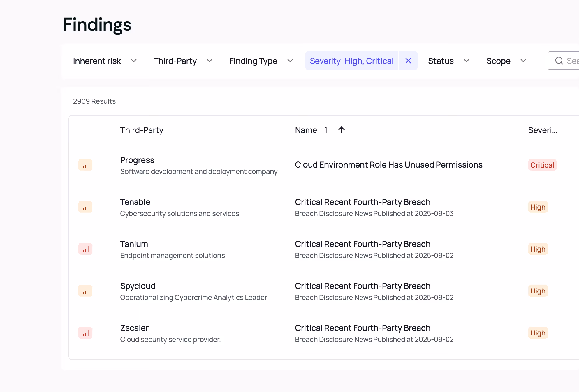Click the risk level icon in the Progress row

(85, 165)
